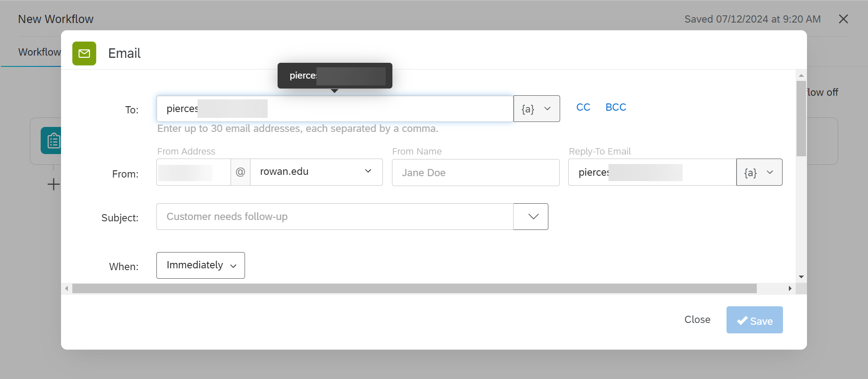Click the teal survey clipboard icon

(x=52, y=140)
